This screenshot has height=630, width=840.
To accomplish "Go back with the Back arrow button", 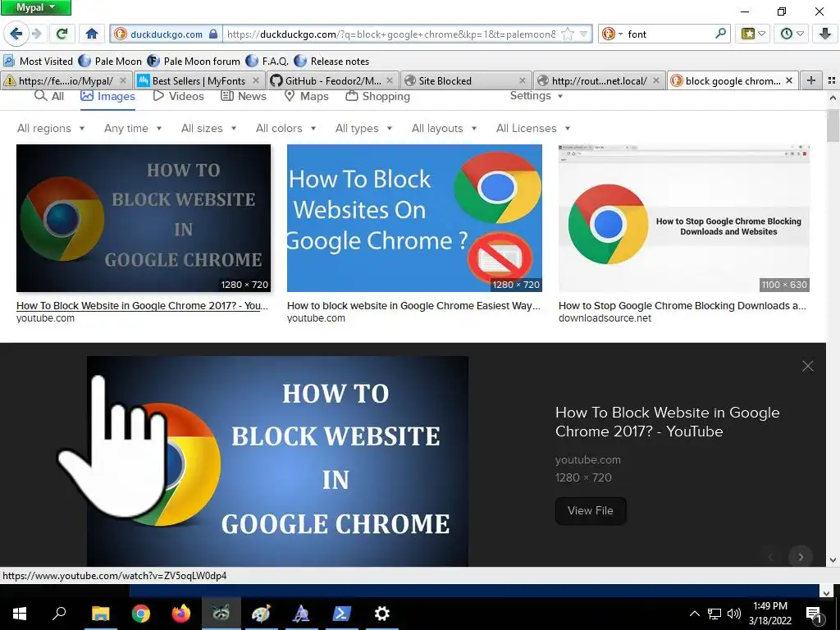I will [16, 34].
